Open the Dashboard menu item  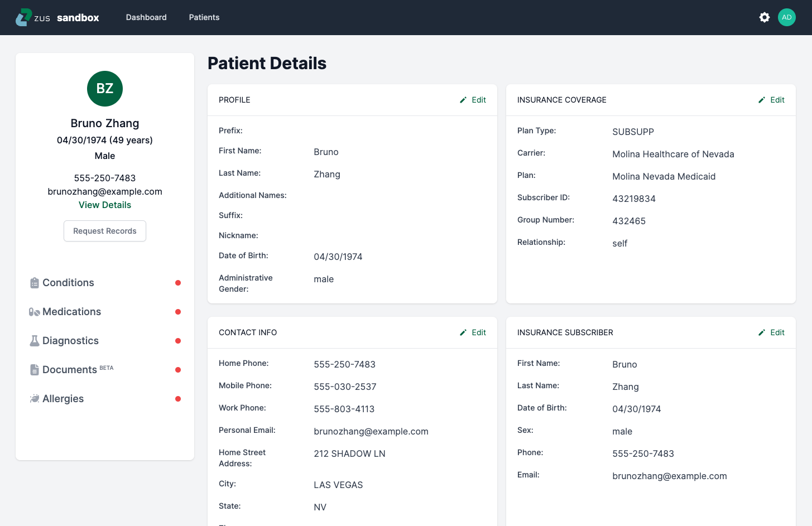point(146,17)
